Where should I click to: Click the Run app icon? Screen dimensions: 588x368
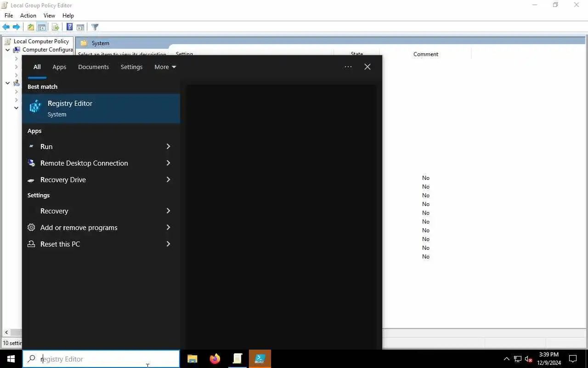click(x=31, y=146)
